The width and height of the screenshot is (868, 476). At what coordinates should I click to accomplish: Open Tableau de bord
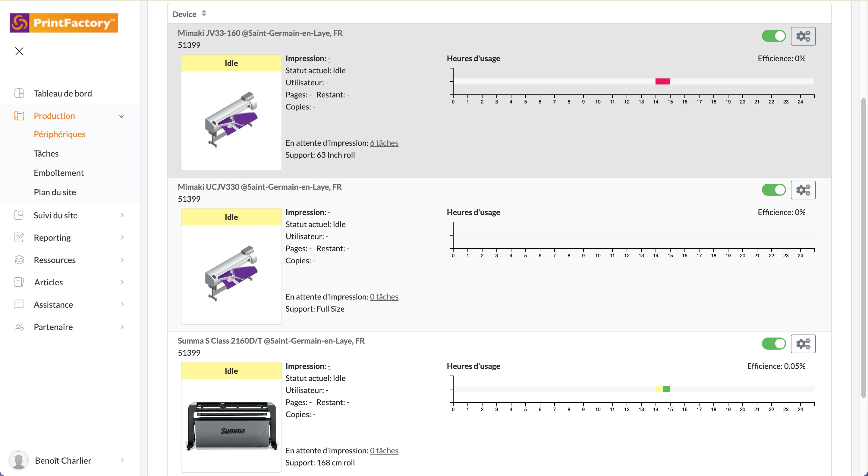point(63,94)
